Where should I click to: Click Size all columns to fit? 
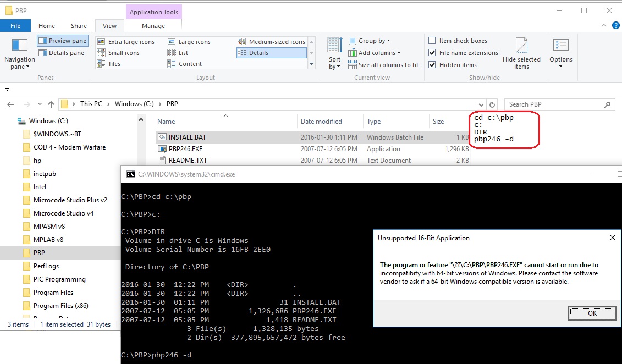(x=383, y=65)
